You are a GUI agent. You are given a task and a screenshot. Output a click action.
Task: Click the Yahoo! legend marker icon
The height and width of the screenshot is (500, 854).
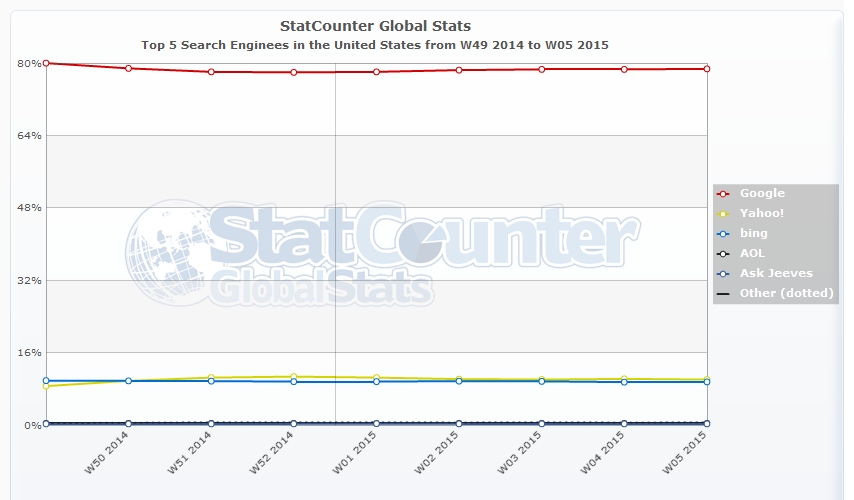click(723, 213)
